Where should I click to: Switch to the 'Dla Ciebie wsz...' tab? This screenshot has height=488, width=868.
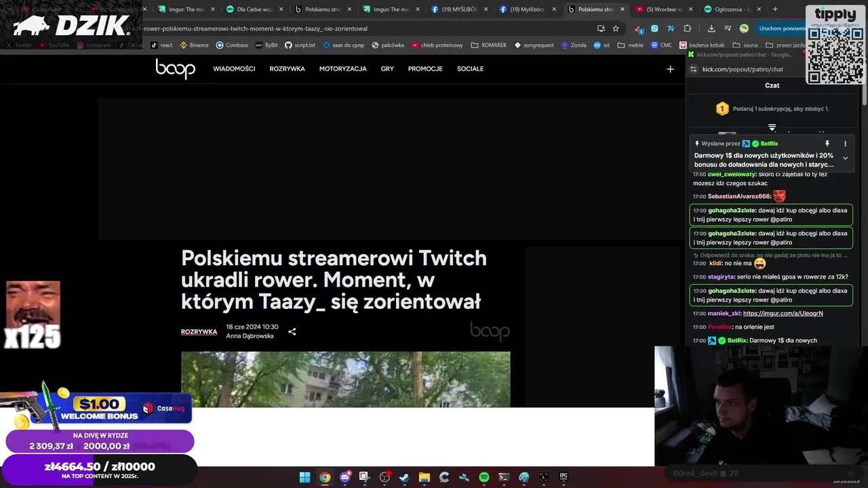(255, 9)
